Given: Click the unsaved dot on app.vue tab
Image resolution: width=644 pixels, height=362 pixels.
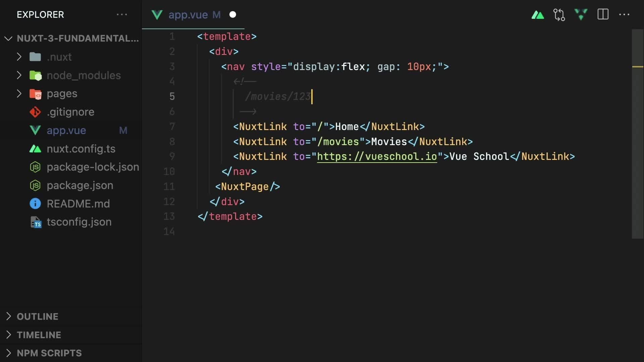Looking at the screenshot, I should [x=233, y=15].
